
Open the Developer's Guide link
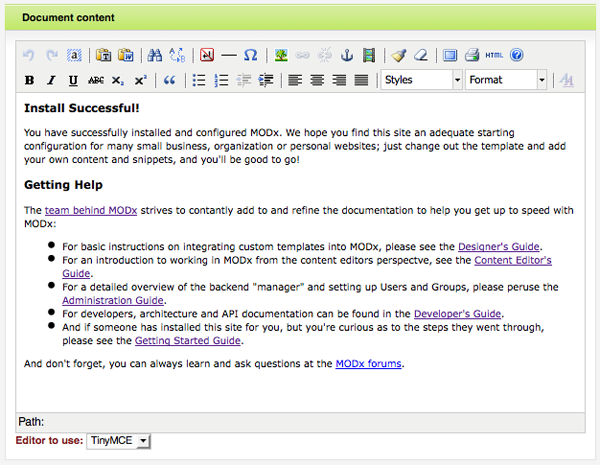coord(457,314)
